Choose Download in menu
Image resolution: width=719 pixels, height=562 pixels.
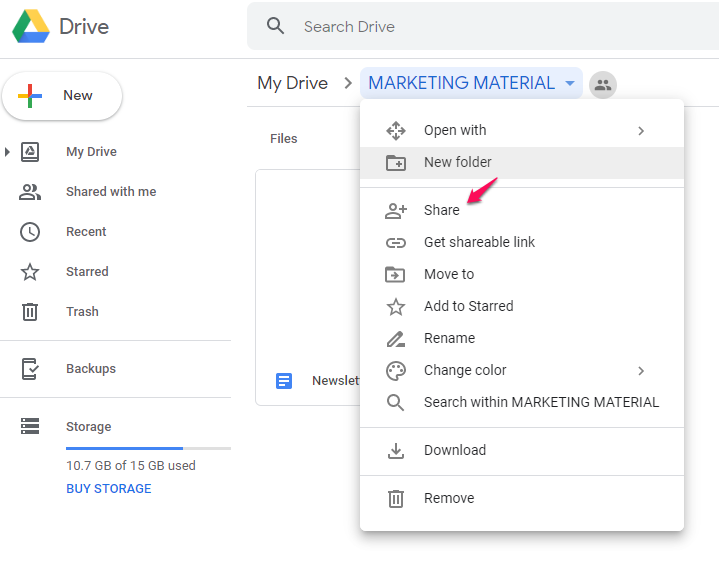(522, 451)
